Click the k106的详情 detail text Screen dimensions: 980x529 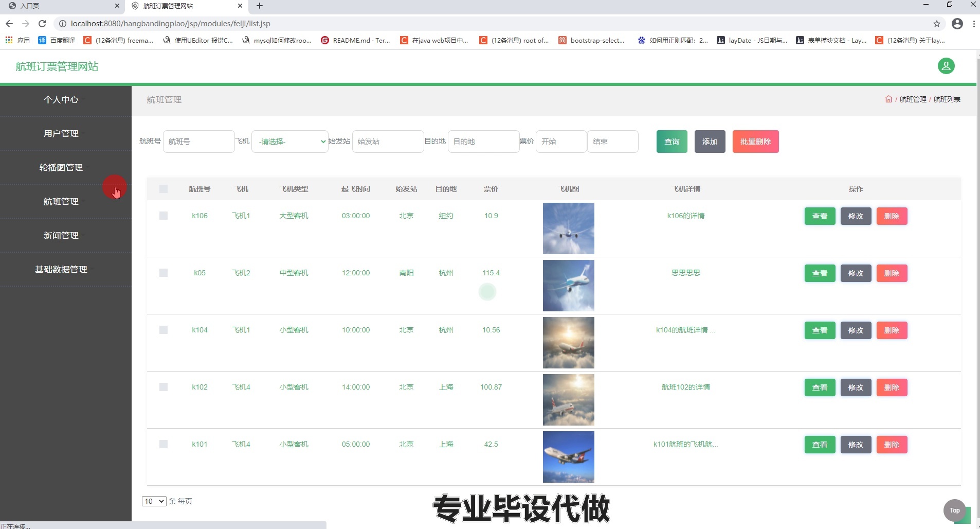pyautogui.click(x=686, y=216)
